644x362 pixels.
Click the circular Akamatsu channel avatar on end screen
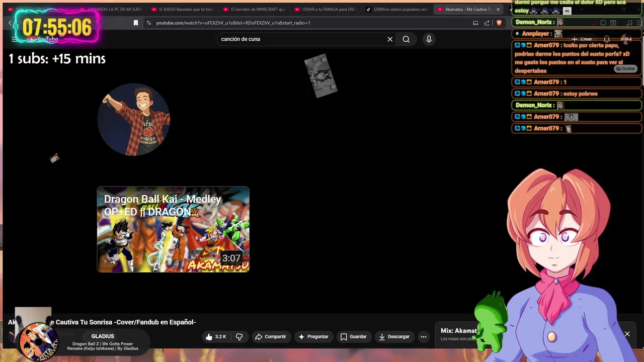tap(134, 120)
